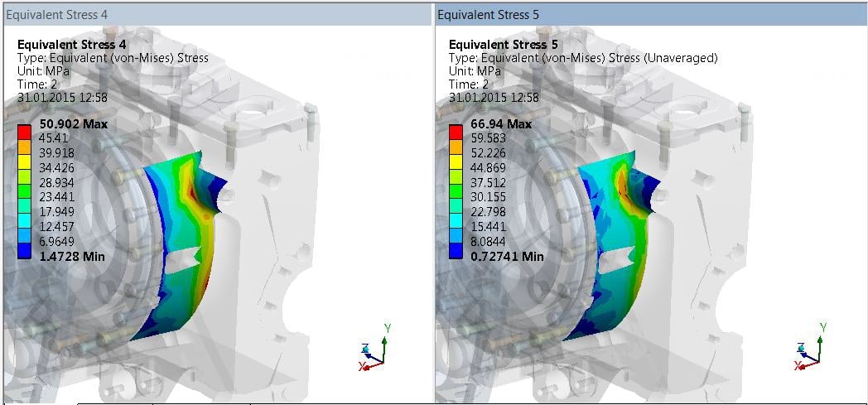The image size is (868, 405).
Task: Click the '66.94 Max' legend value
Action: (501, 124)
